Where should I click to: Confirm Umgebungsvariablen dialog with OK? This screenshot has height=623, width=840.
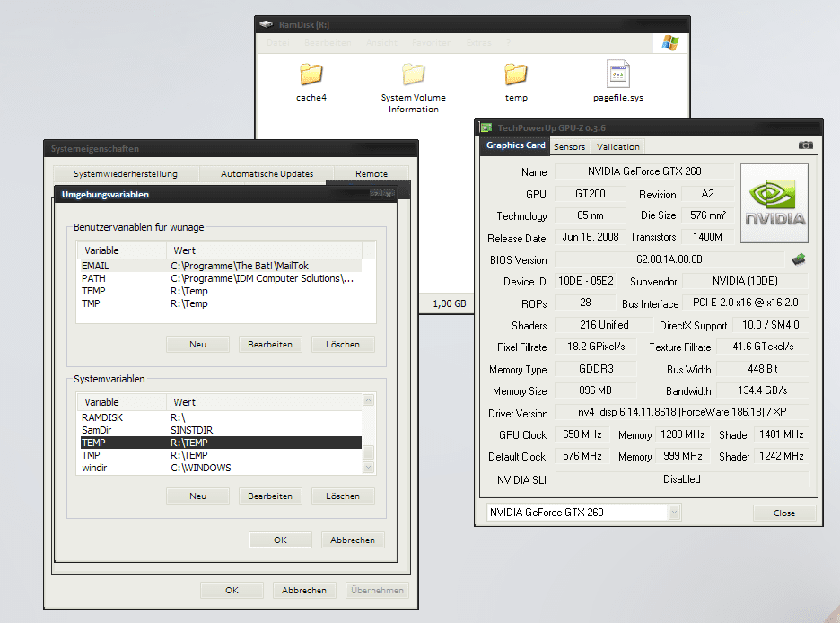point(280,540)
